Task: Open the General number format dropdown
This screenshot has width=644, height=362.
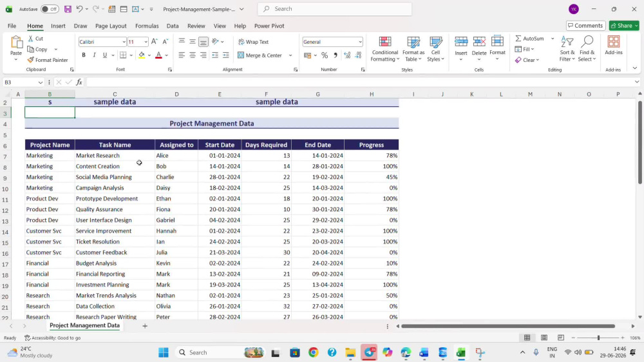Action: [360, 42]
